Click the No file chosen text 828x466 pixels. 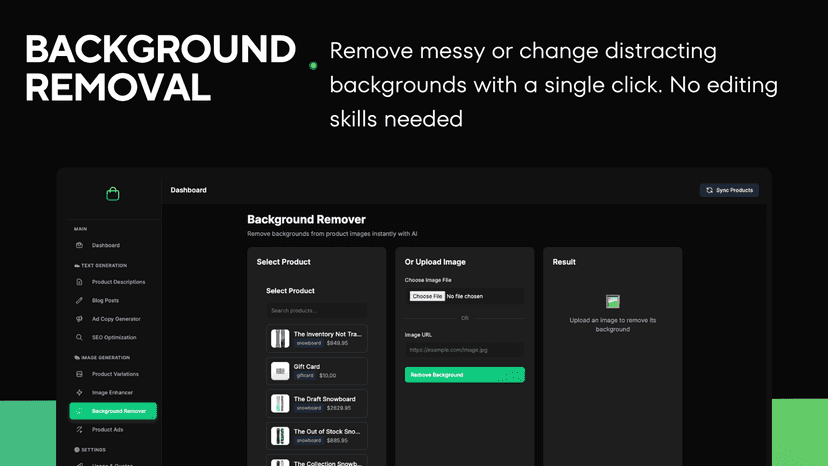(465, 296)
